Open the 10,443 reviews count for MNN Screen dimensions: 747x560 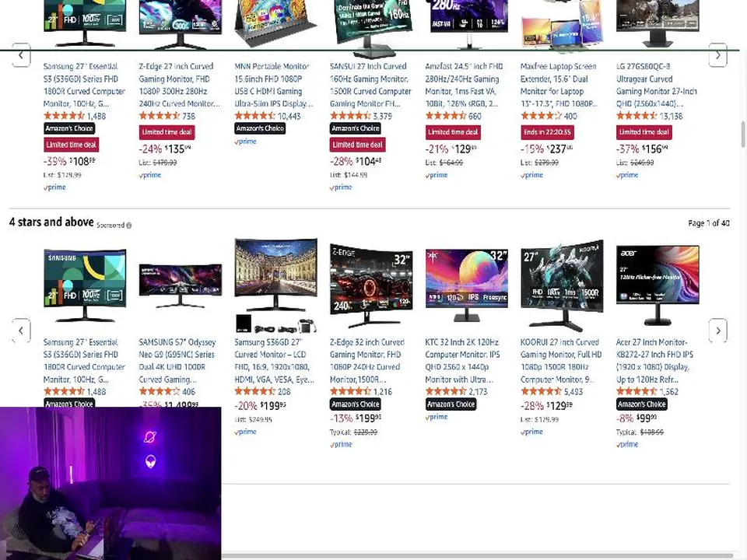pyautogui.click(x=289, y=116)
